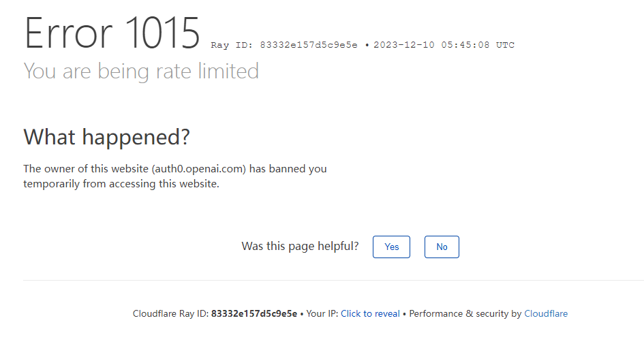The image size is (644, 359).
Task: Click the monospace Ray ID value at top
Action: coord(309,46)
